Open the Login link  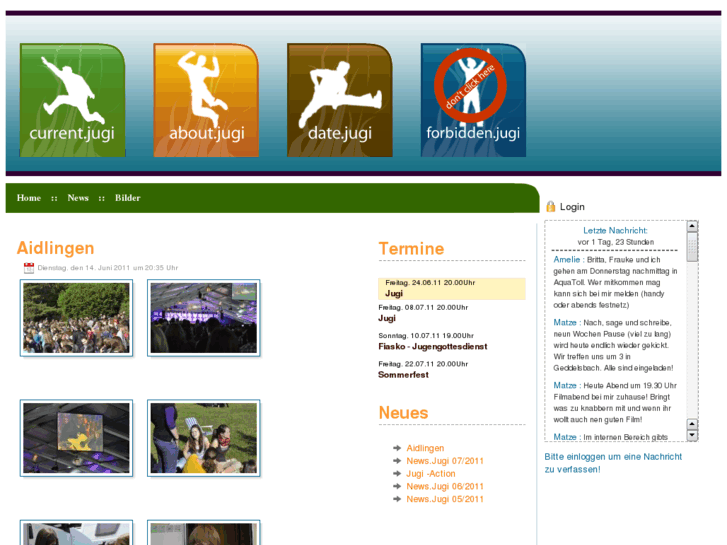(x=572, y=207)
